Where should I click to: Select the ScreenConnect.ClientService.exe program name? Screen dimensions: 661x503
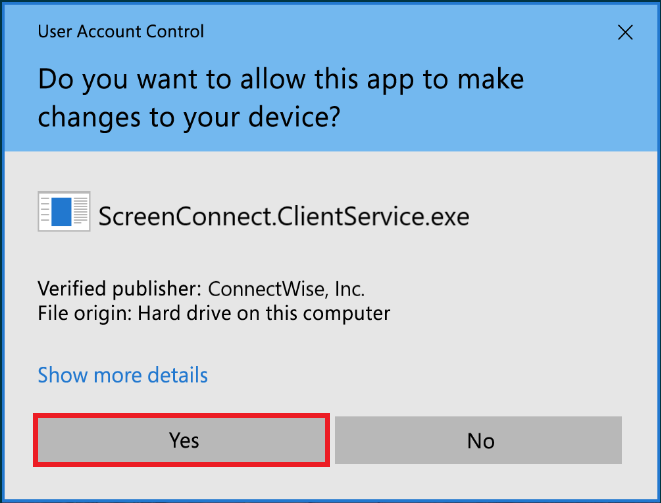pyautogui.click(x=284, y=216)
